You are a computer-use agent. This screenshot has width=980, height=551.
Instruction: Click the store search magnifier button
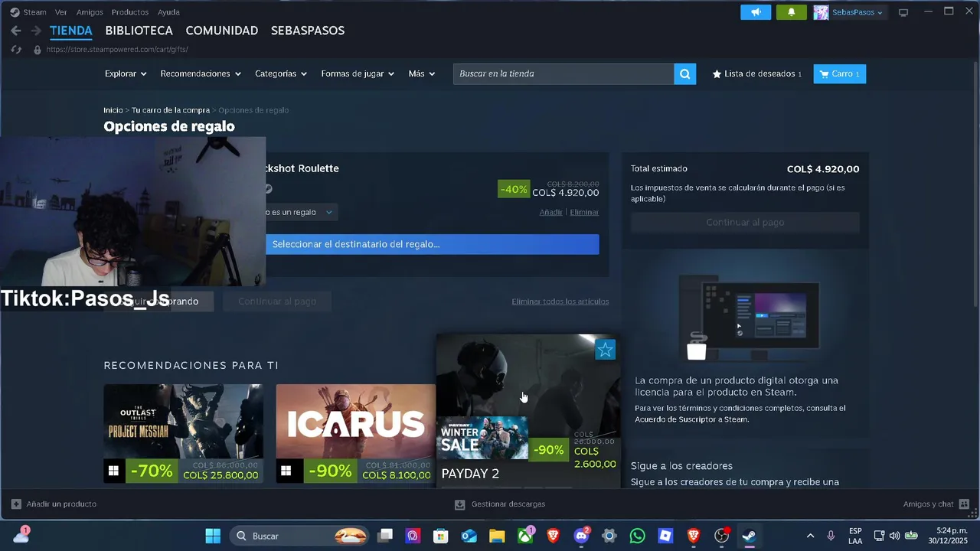pos(684,74)
